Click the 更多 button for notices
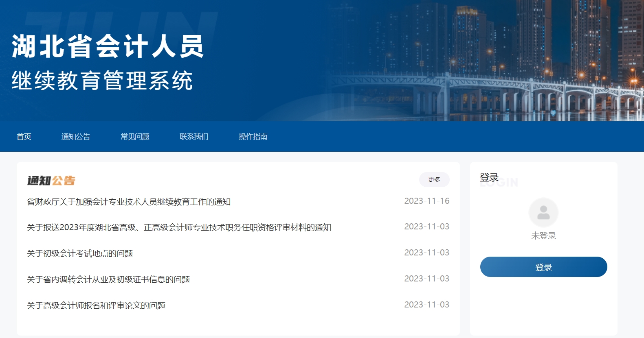The height and width of the screenshot is (338, 644). pos(434,179)
